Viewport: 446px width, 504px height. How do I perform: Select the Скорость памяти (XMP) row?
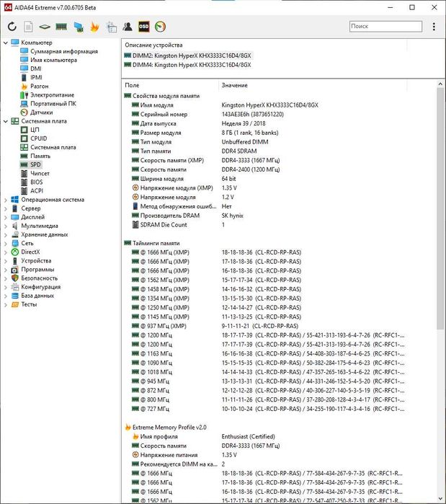point(263,160)
